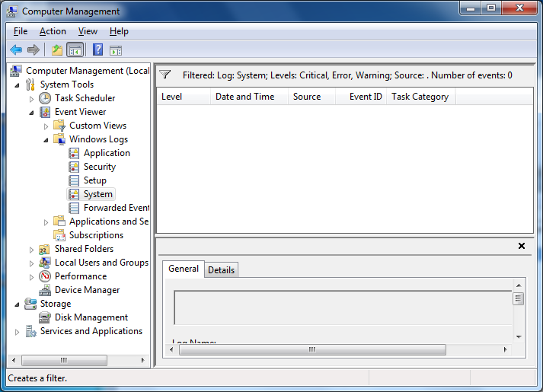Viewport: 543px width, 392px height.
Task: Expand Services and Applications node
Action: coord(17,332)
